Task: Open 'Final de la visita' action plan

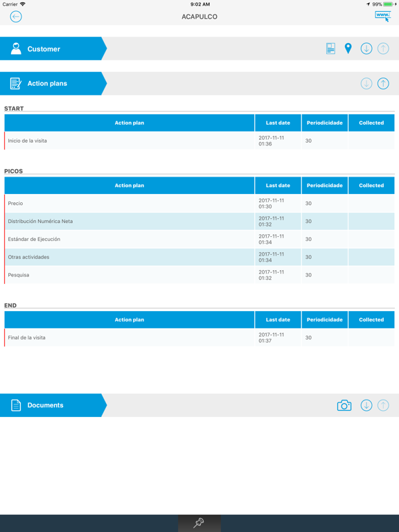Action: coord(199,337)
